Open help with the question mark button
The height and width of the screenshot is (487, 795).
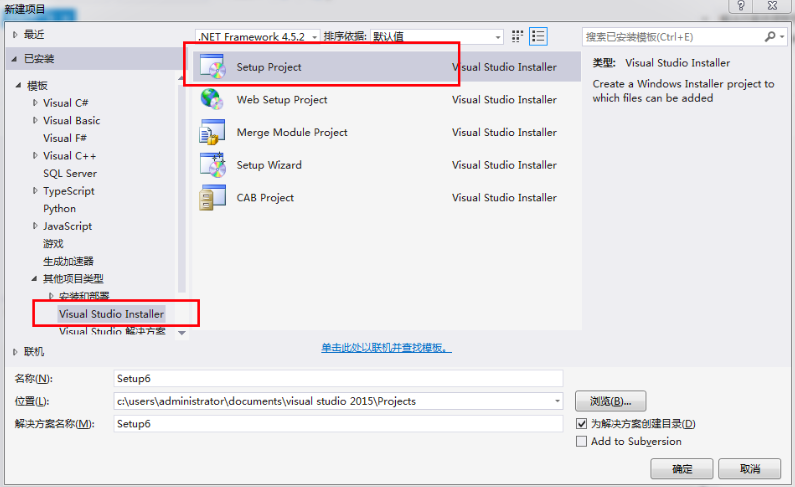741,6
